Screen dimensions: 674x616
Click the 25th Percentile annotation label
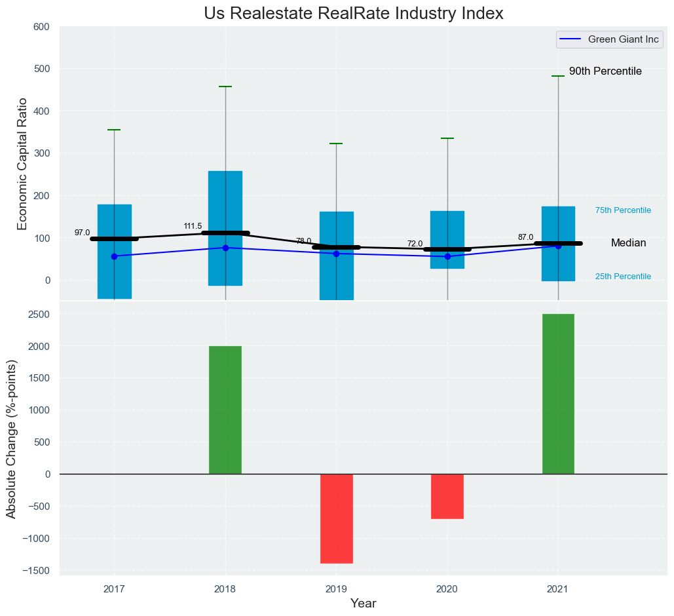tap(623, 277)
